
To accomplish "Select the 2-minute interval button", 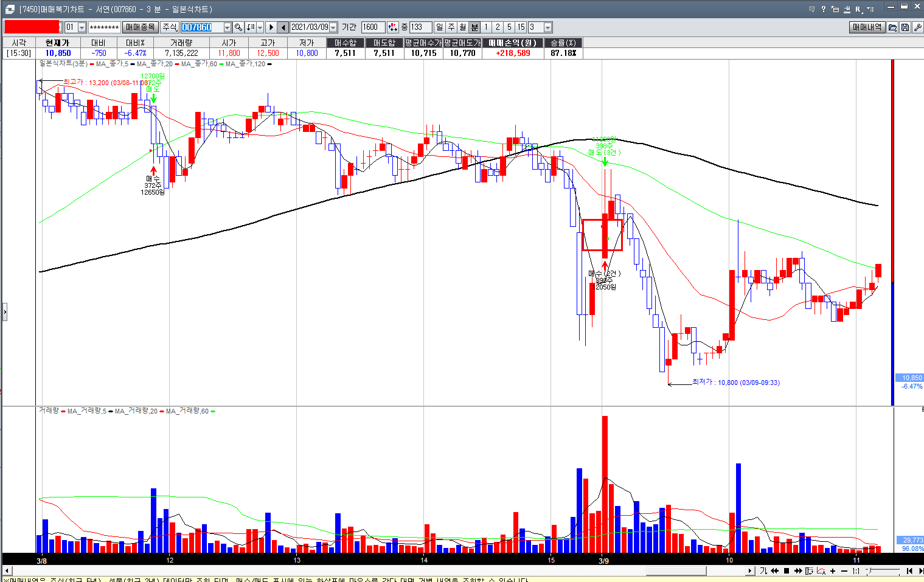I will tap(498, 27).
